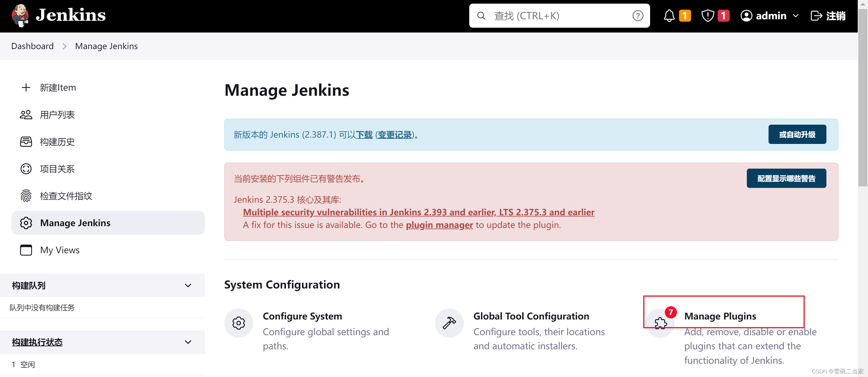The height and width of the screenshot is (377, 868).
Task: Click the logout arrow icon
Action: pos(816,16)
